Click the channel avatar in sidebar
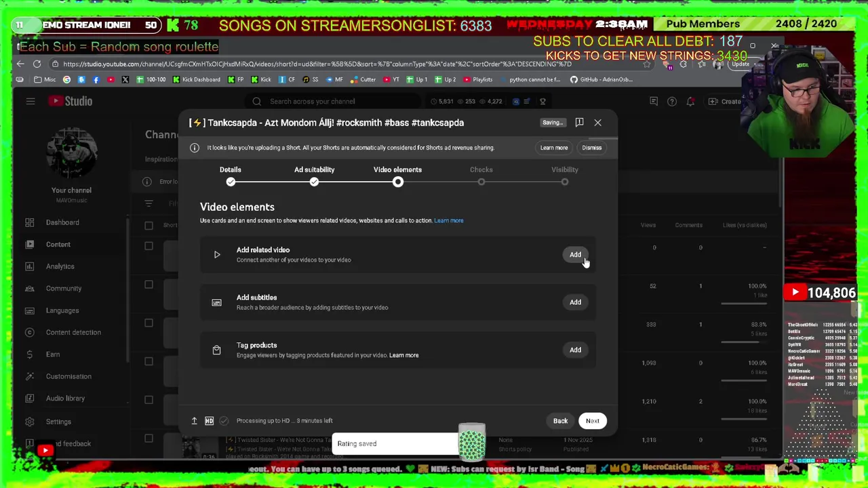The image size is (868, 488). (x=72, y=152)
